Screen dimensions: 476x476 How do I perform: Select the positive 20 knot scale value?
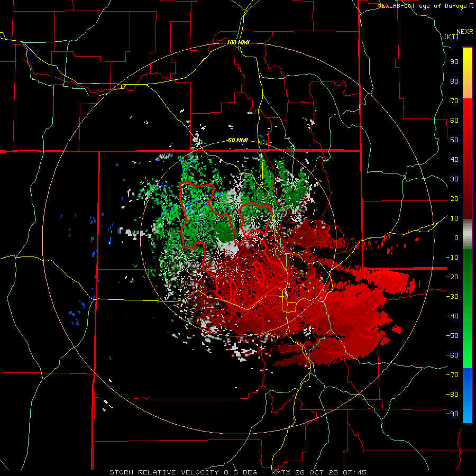tap(454, 198)
